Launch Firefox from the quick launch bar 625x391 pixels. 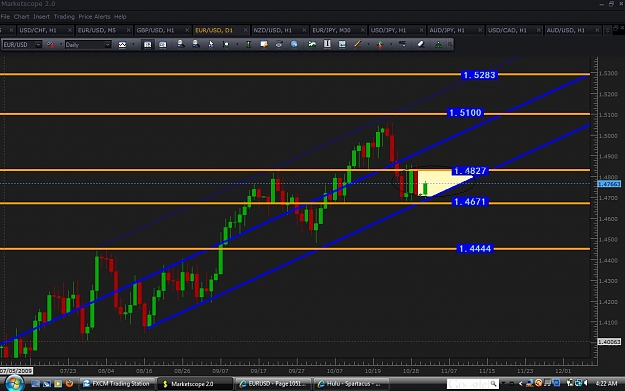69,383
